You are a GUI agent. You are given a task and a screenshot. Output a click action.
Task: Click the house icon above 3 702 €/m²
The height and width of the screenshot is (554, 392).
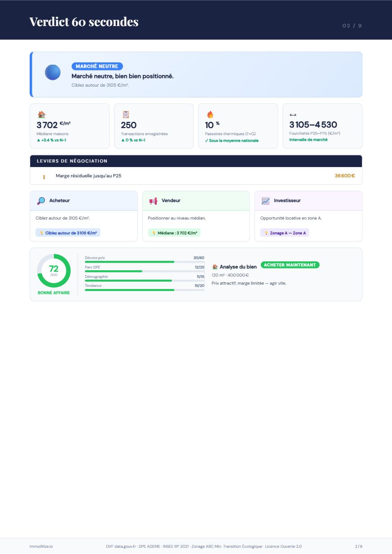(x=42, y=114)
